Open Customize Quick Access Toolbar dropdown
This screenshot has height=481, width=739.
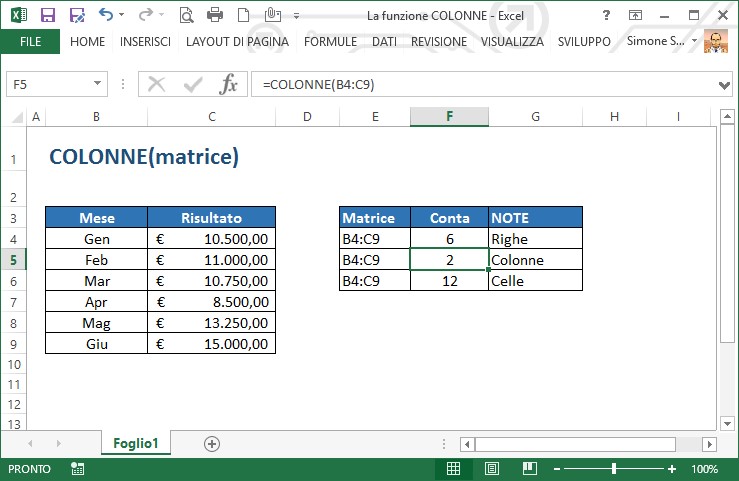coord(296,16)
